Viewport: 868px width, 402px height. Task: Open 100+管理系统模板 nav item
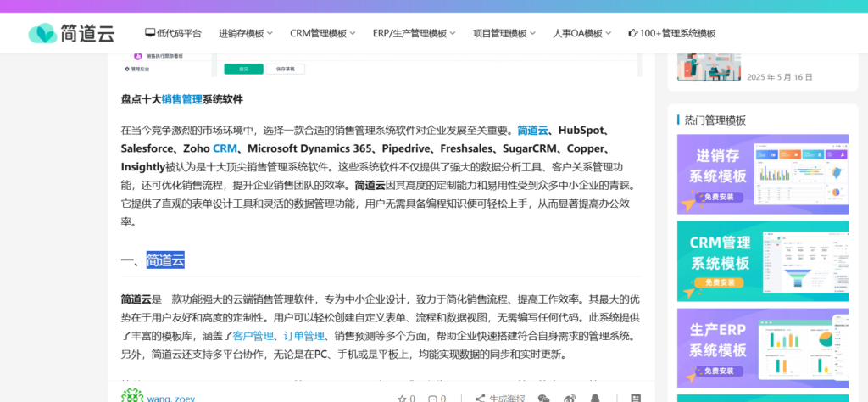point(672,34)
